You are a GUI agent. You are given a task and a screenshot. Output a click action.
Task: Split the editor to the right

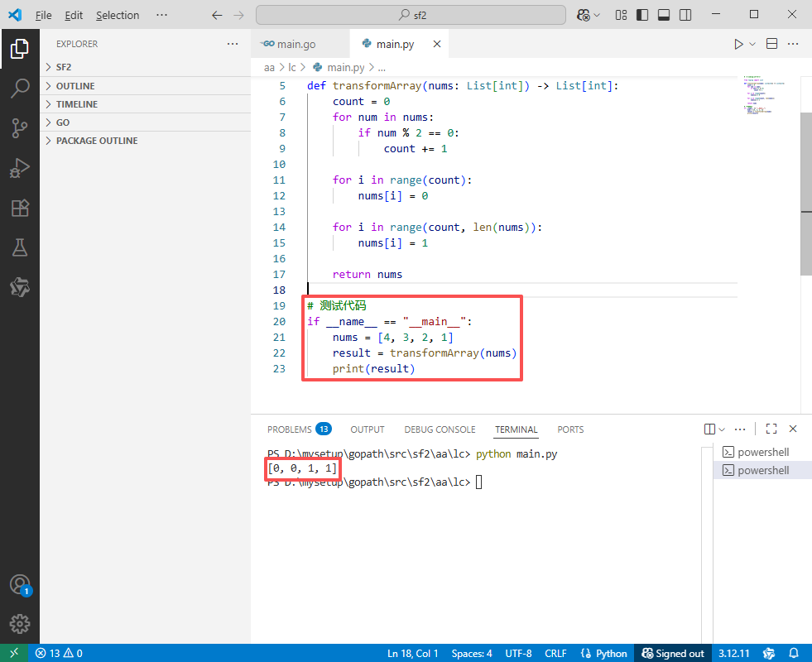pos(771,44)
